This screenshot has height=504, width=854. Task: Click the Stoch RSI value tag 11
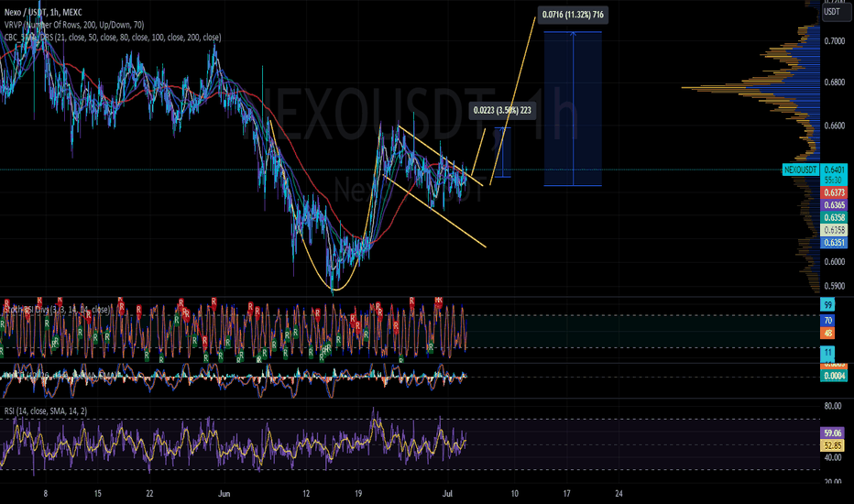(x=827, y=353)
